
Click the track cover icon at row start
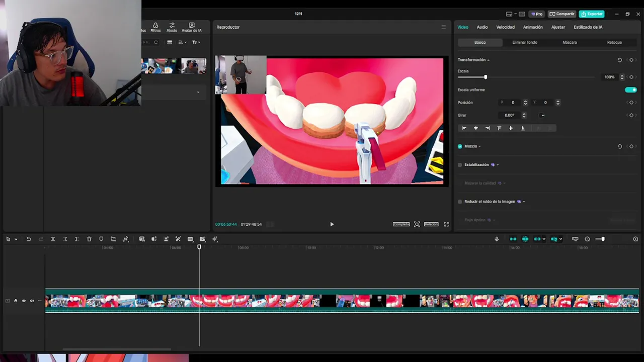[8, 301]
